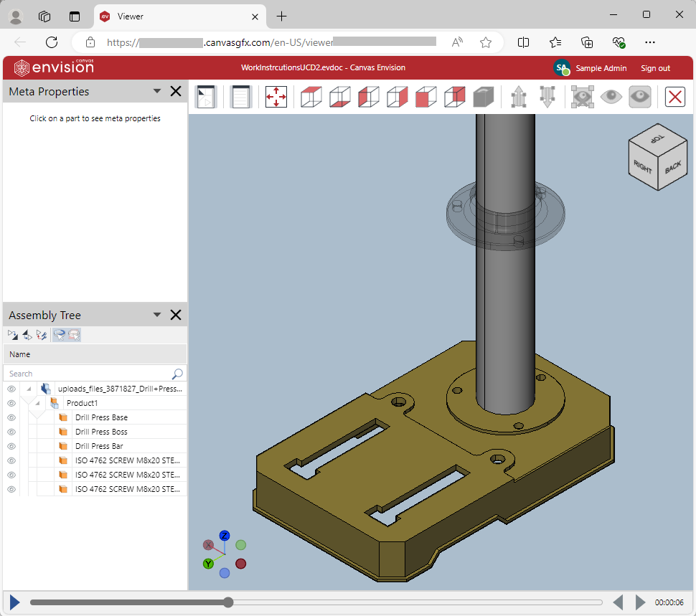The width and height of the screenshot is (696, 616).
Task: Click the browser refresh button
Action: (x=52, y=42)
